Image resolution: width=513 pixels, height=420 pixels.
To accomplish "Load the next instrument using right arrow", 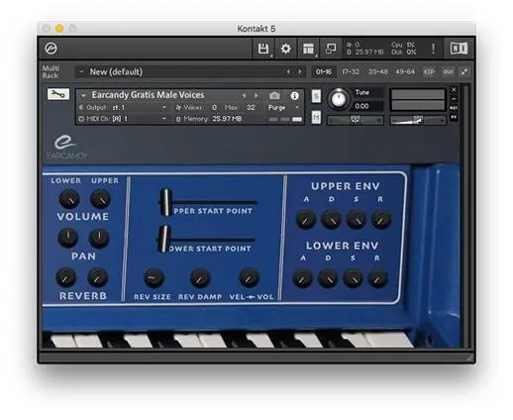I will point(256,96).
